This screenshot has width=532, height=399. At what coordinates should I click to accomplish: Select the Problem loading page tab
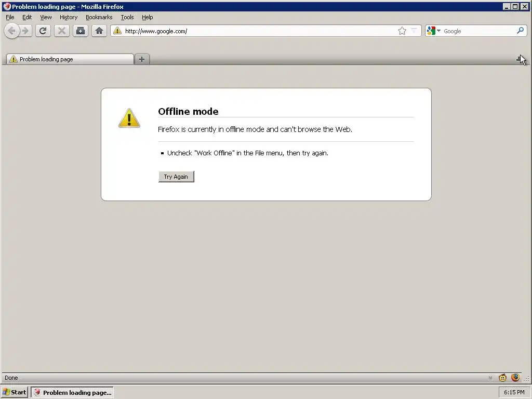[70, 59]
